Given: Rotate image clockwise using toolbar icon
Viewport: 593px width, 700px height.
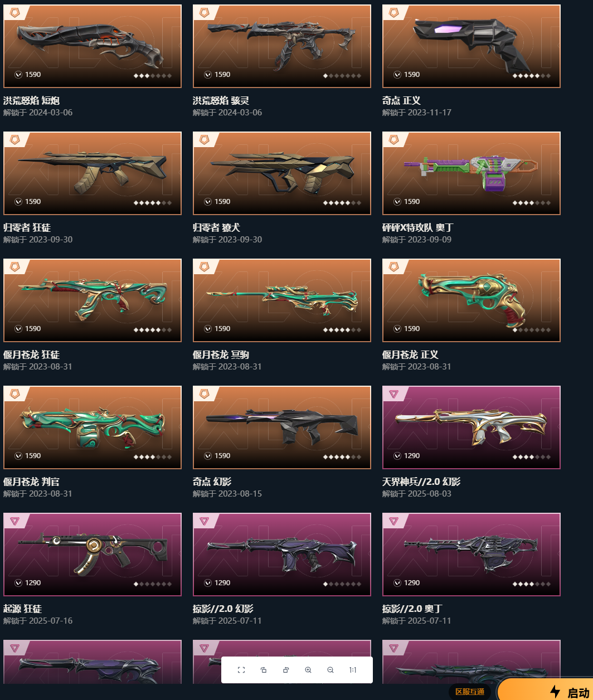Looking at the screenshot, I should 286,670.
